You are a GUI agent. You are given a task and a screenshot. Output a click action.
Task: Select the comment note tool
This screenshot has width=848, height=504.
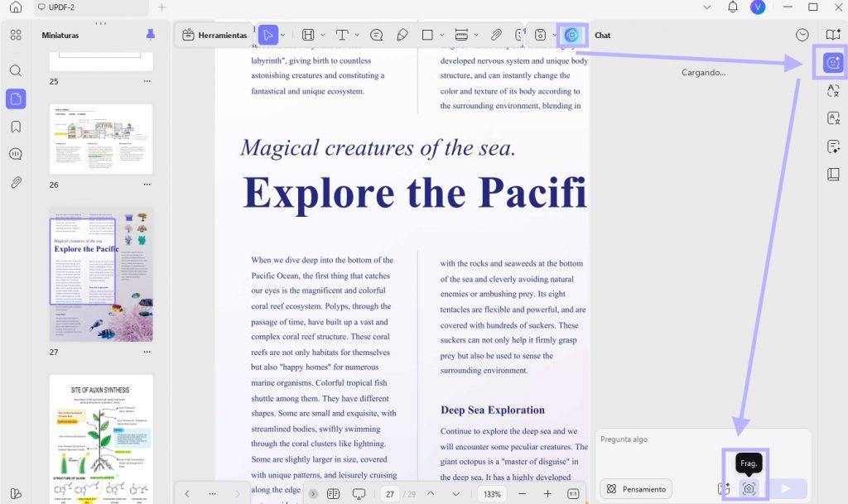pos(377,35)
